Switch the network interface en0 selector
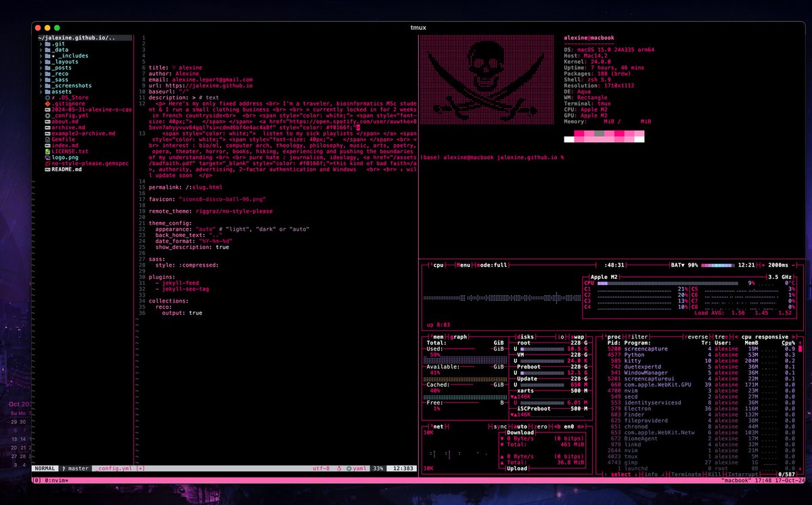This screenshot has width=812, height=505. (570, 426)
